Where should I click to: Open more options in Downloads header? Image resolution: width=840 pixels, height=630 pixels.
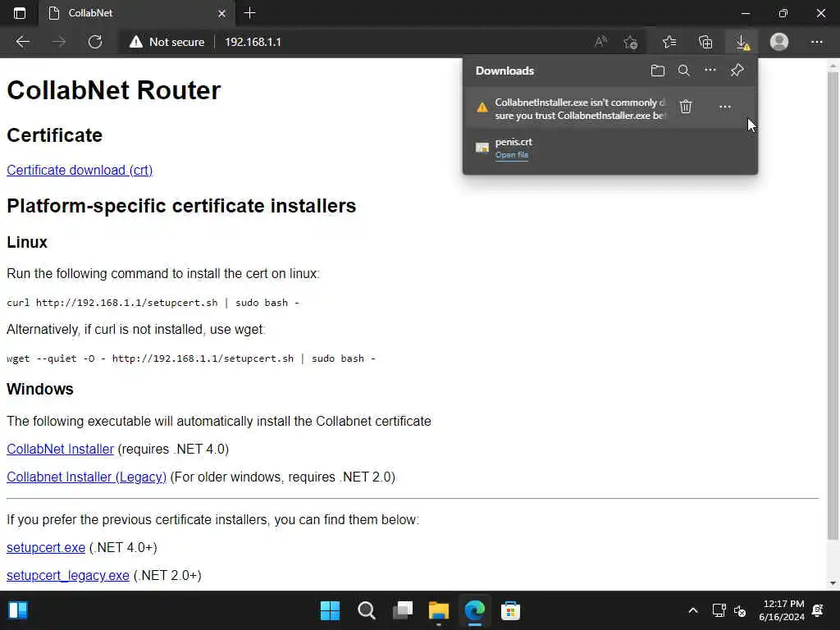pos(710,71)
